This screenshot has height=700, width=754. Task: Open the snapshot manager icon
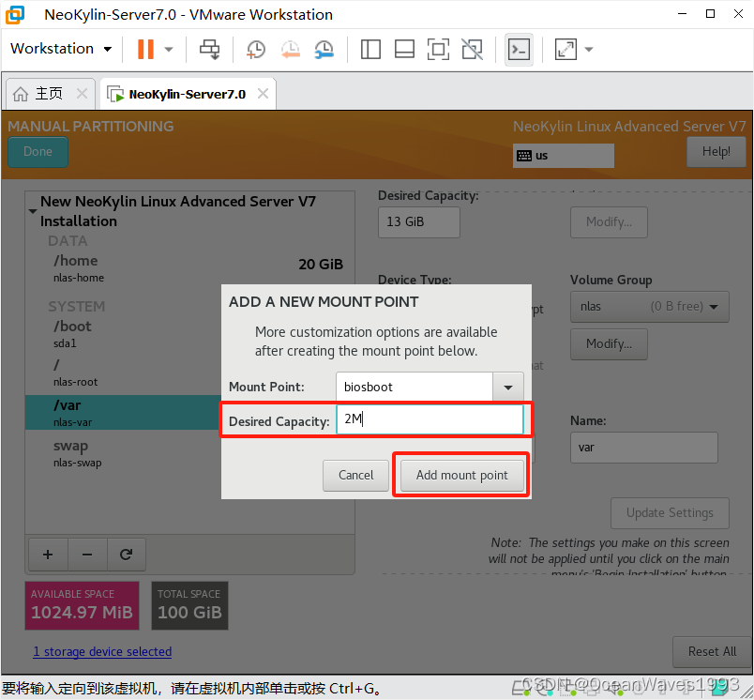[324, 49]
